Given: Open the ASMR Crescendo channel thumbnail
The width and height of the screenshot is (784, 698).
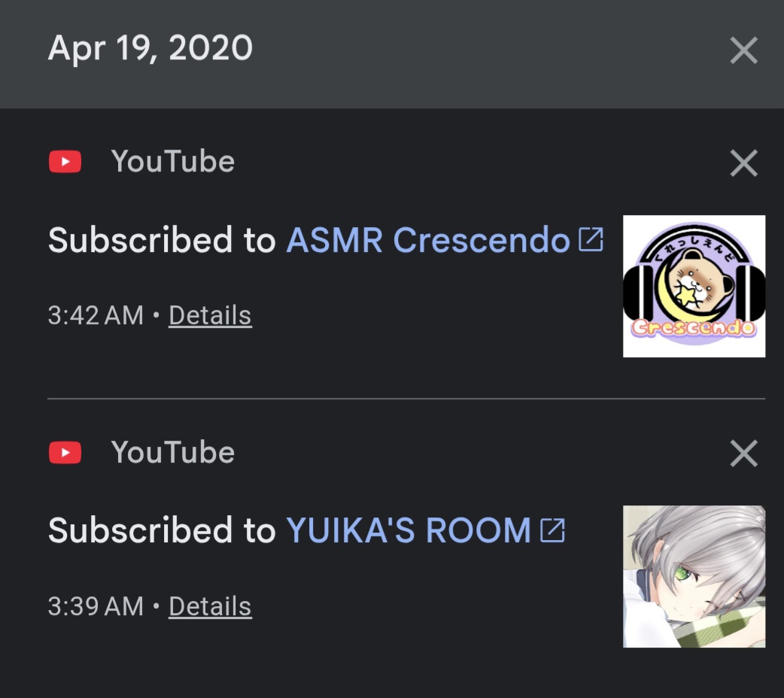Looking at the screenshot, I should coord(694,286).
